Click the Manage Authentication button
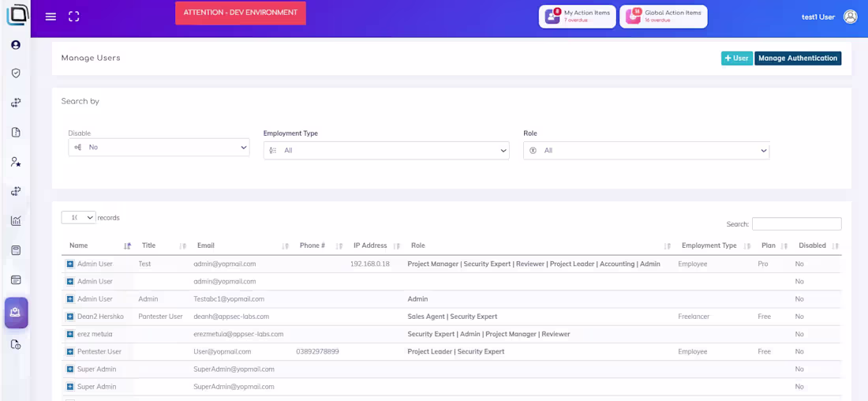The width and height of the screenshot is (868, 401). pos(798,58)
